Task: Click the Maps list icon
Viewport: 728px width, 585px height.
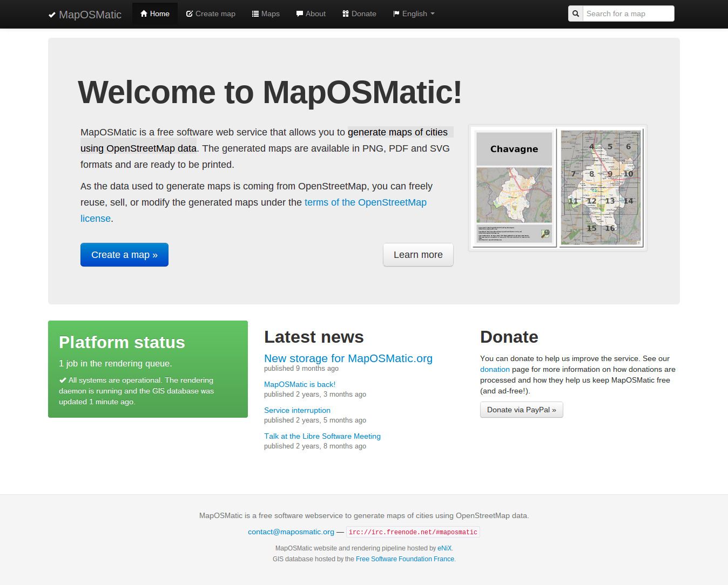Action: 255,13
